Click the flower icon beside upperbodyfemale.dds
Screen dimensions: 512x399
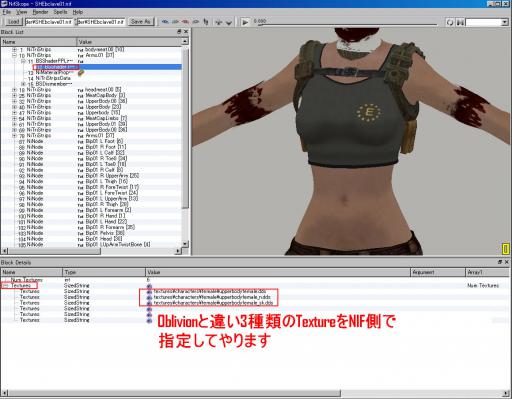point(149,292)
